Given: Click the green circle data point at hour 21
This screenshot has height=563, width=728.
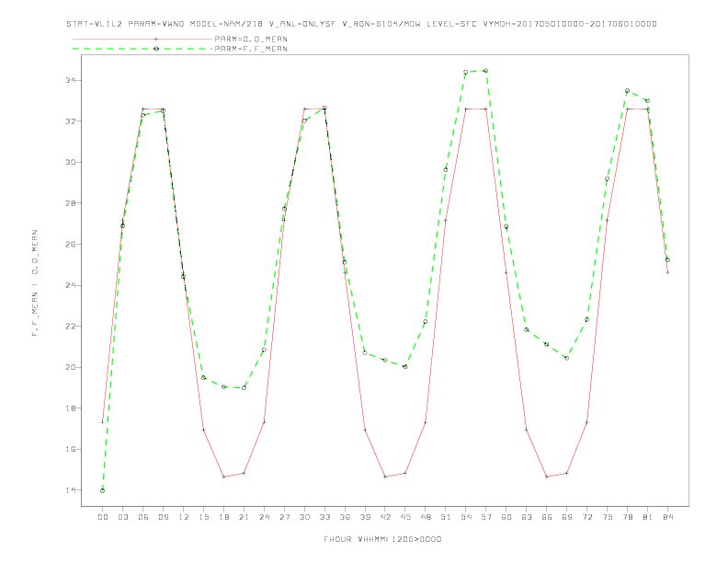Looking at the screenshot, I should point(244,387).
